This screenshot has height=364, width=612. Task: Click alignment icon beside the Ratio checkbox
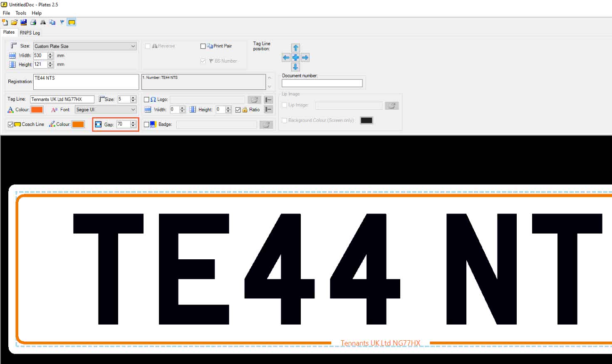coord(268,110)
